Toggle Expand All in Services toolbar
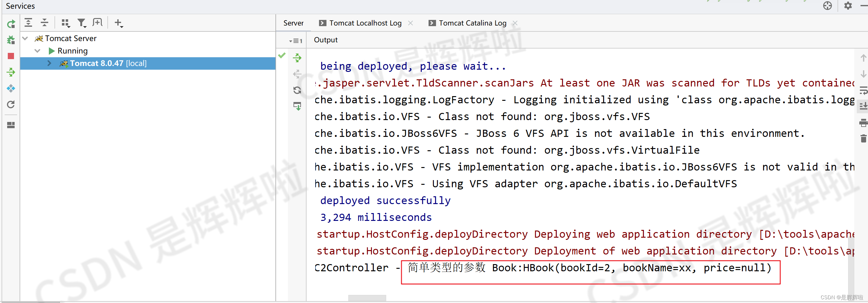Image resolution: width=868 pixels, height=303 pixels. (x=29, y=22)
